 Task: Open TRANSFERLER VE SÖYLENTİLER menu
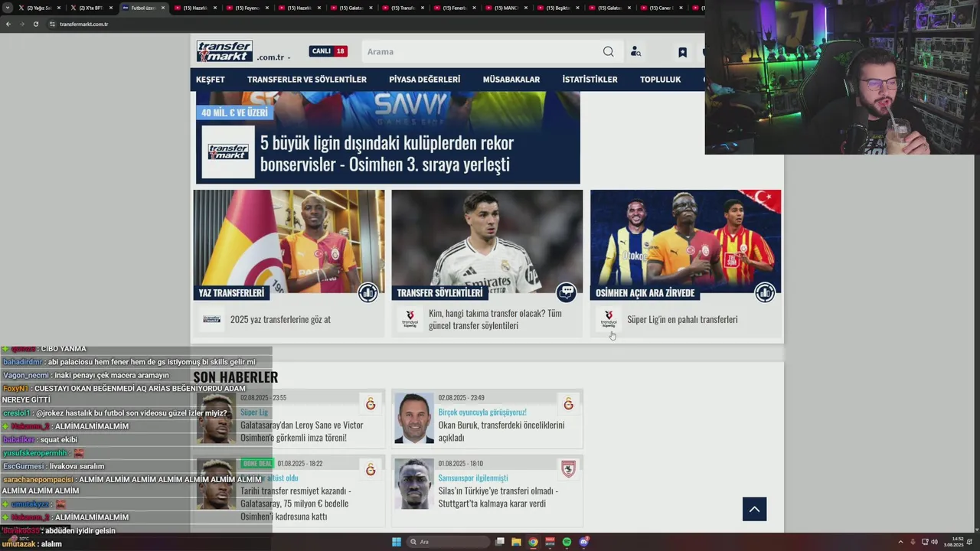307,80
